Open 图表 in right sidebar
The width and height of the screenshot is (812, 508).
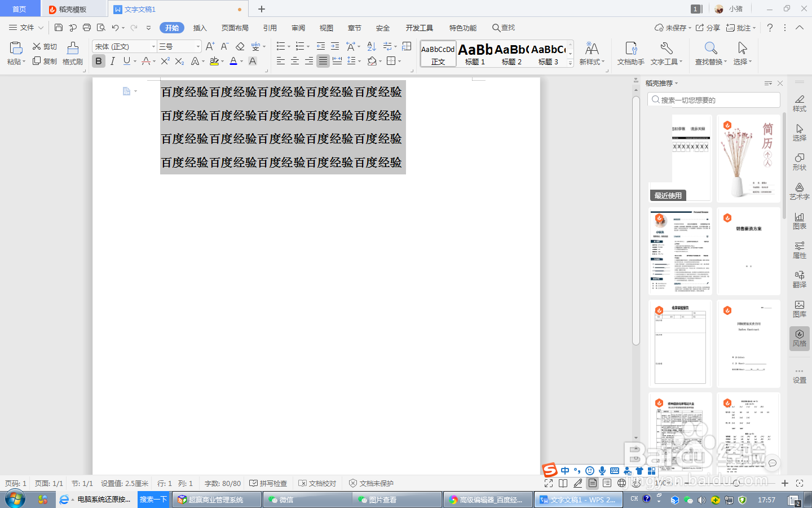tap(800, 221)
